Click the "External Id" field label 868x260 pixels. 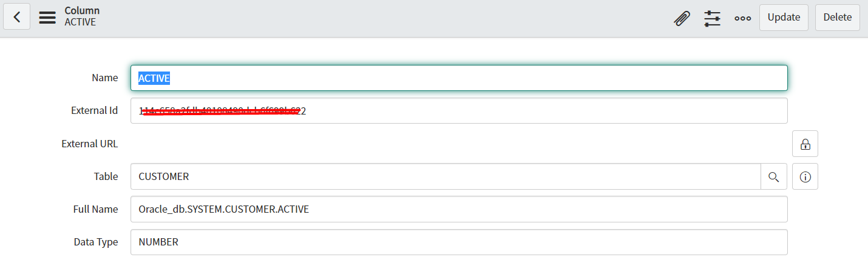coord(94,111)
